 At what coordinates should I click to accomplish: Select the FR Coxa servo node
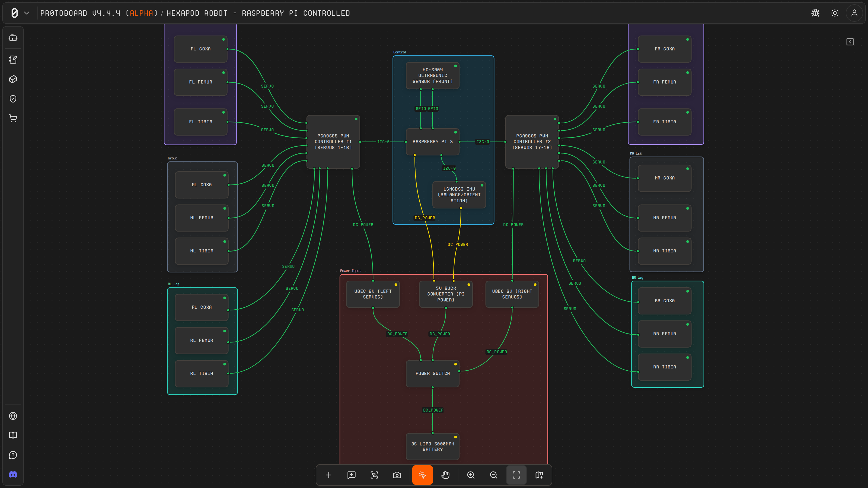point(665,49)
